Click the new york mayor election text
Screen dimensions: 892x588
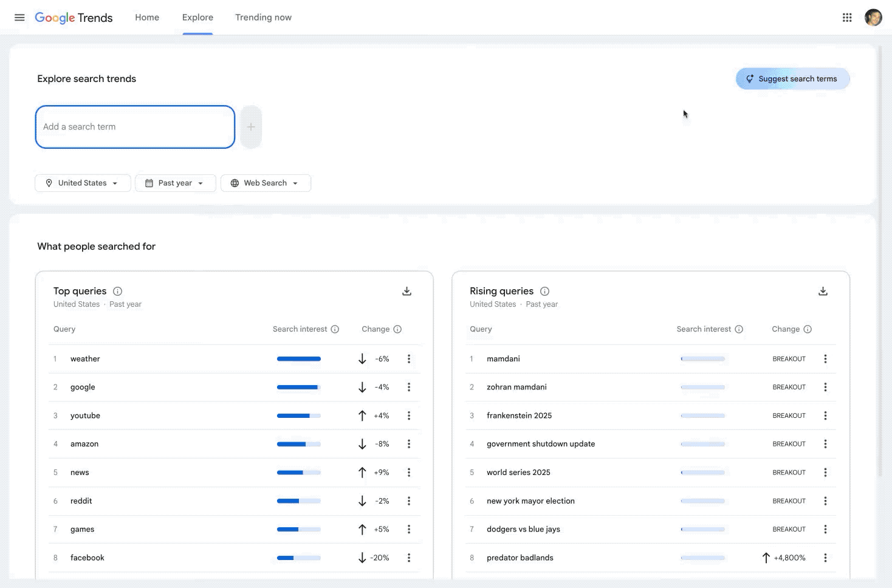click(530, 501)
